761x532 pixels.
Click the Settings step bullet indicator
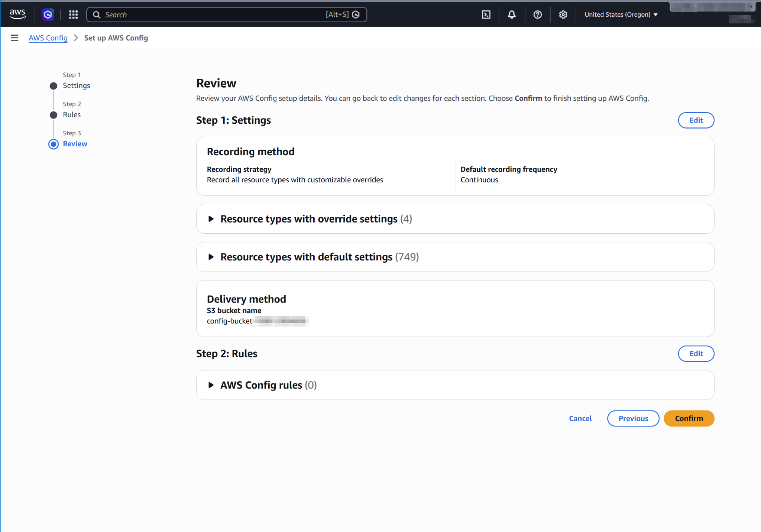[x=54, y=86]
